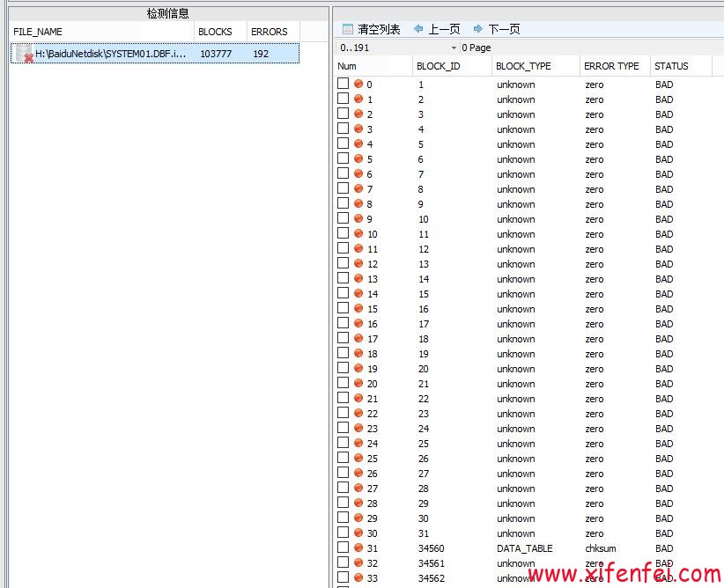Click block ID 31 cell
The image size is (724, 588).
tap(424, 533)
